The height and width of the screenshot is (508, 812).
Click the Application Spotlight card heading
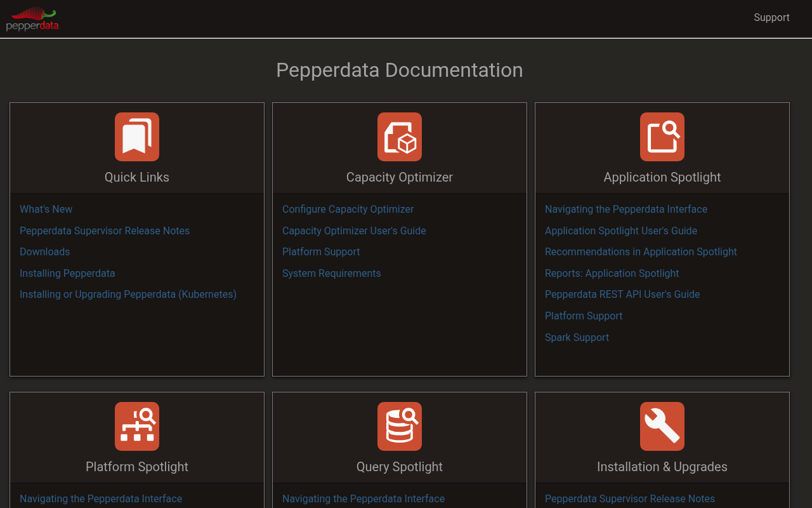[662, 177]
